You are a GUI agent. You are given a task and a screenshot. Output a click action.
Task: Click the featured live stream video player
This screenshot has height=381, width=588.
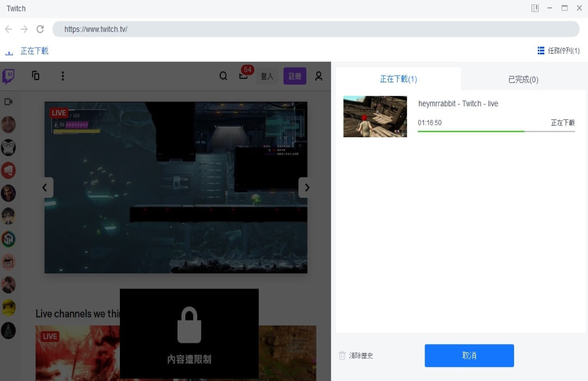tap(176, 187)
